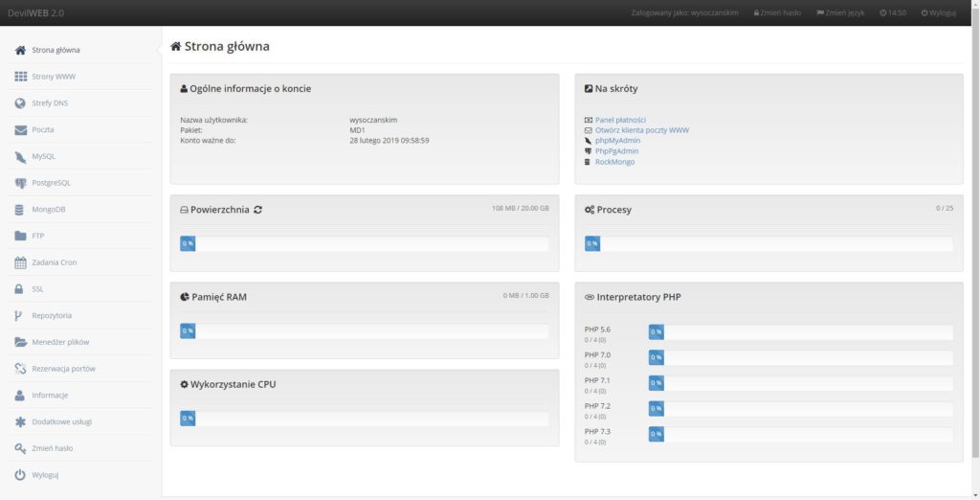Click the branch icon for Repozytoria
The height and width of the screenshot is (500, 980).
pyautogui.click(x=18, y=315)
